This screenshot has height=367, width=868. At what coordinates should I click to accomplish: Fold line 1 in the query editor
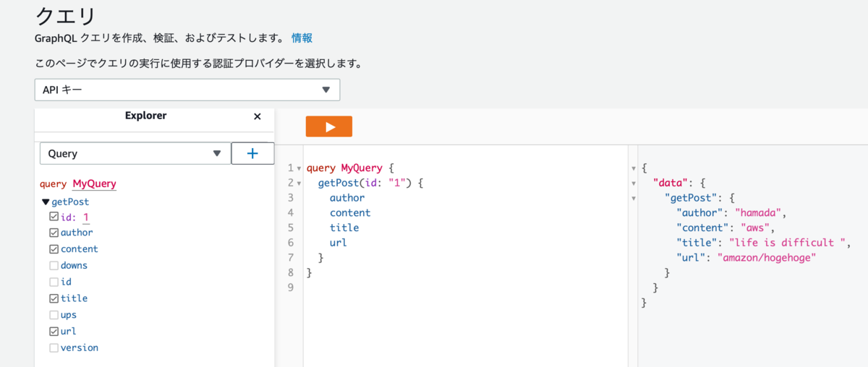[299, 168]
